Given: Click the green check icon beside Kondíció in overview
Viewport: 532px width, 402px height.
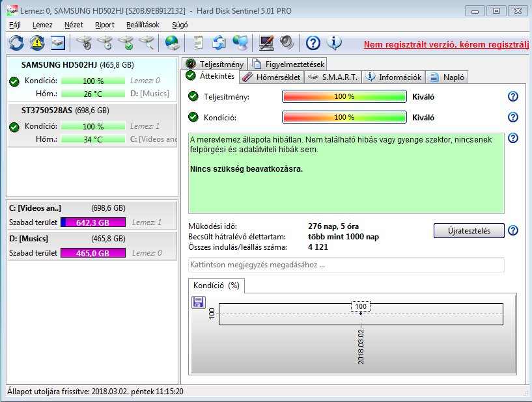Looking at the screenshot, I should tap(193, 117).
